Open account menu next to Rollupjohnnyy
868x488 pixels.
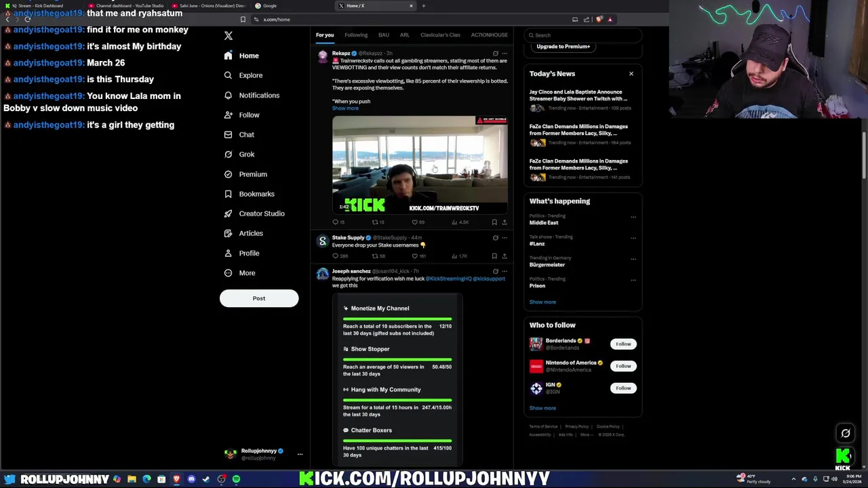(x=300, y=454)
